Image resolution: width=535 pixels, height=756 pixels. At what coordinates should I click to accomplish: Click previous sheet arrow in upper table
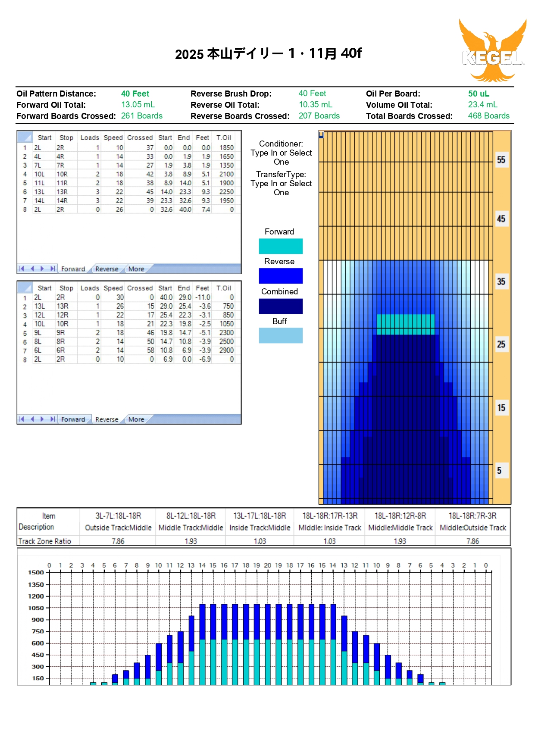pos(32,269)
